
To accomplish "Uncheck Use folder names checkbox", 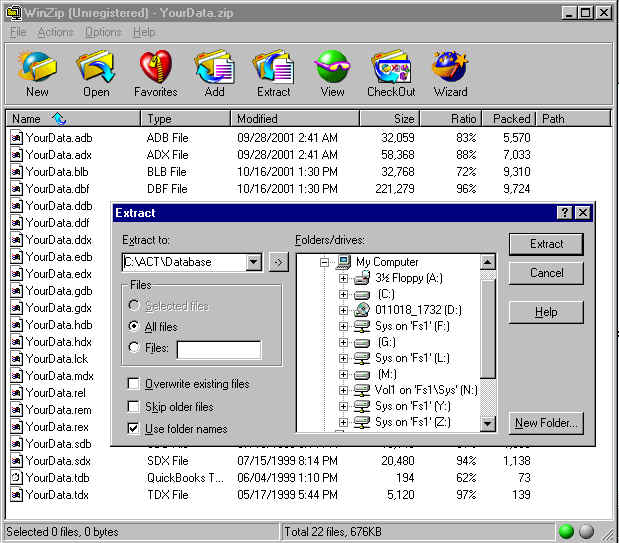I will click(133, 428).
